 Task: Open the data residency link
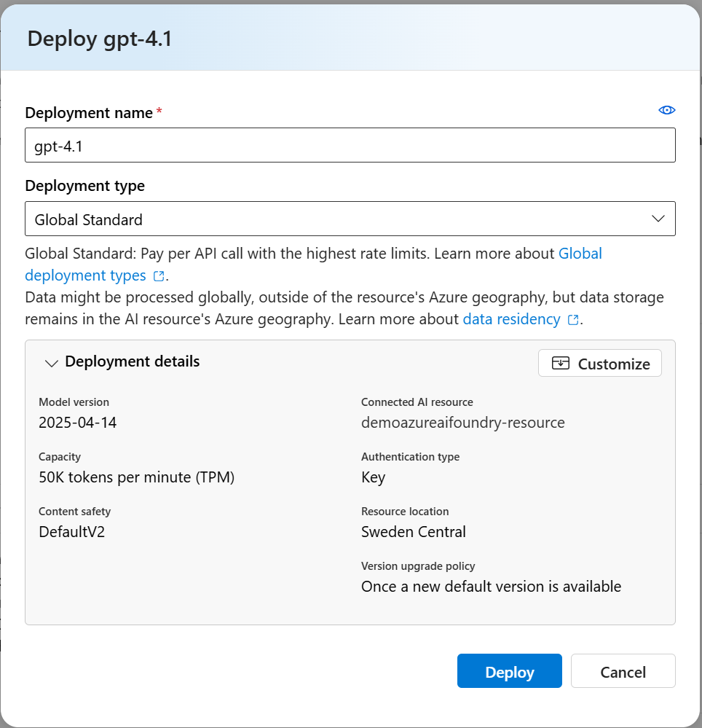[x=511, y=319]
